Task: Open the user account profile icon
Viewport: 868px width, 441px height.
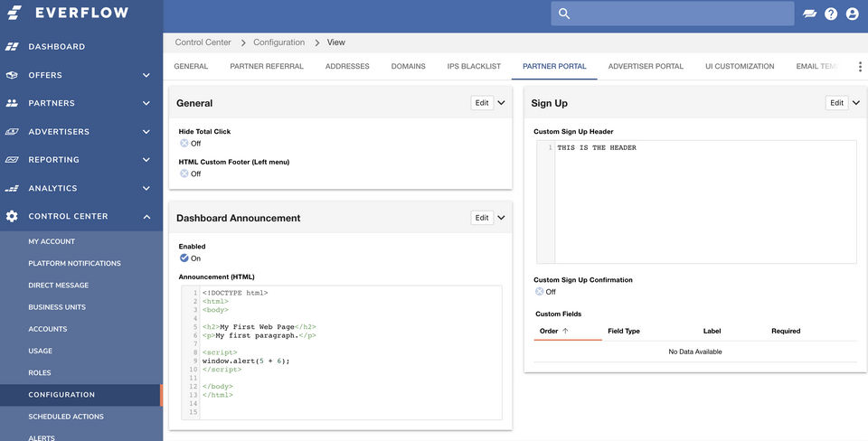Action: click(852, 14)
